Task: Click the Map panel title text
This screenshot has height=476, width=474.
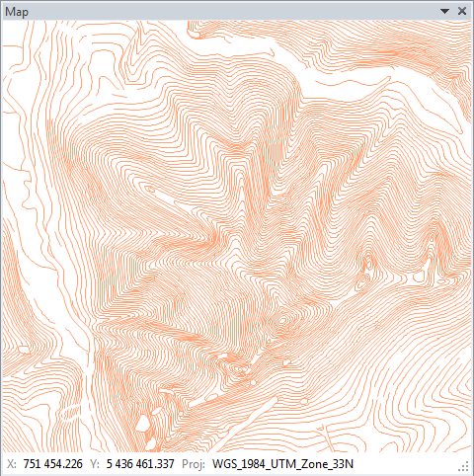Action: tap(17, 12)
